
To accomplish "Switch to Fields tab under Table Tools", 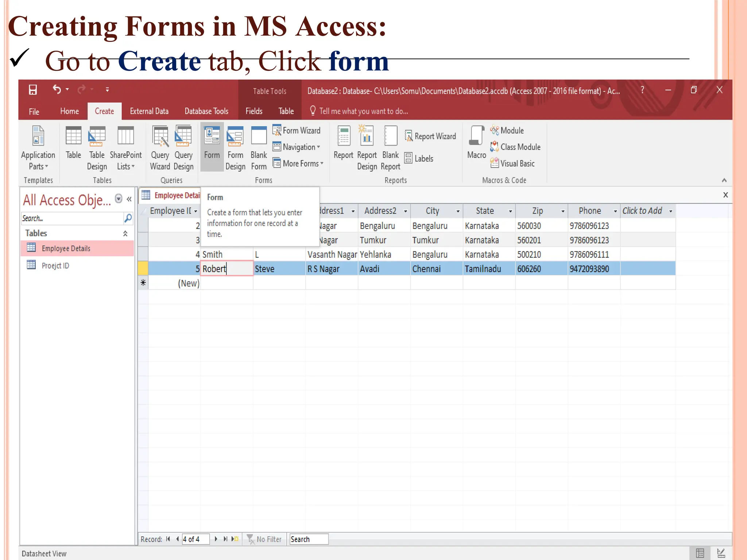I will point(254,111).
